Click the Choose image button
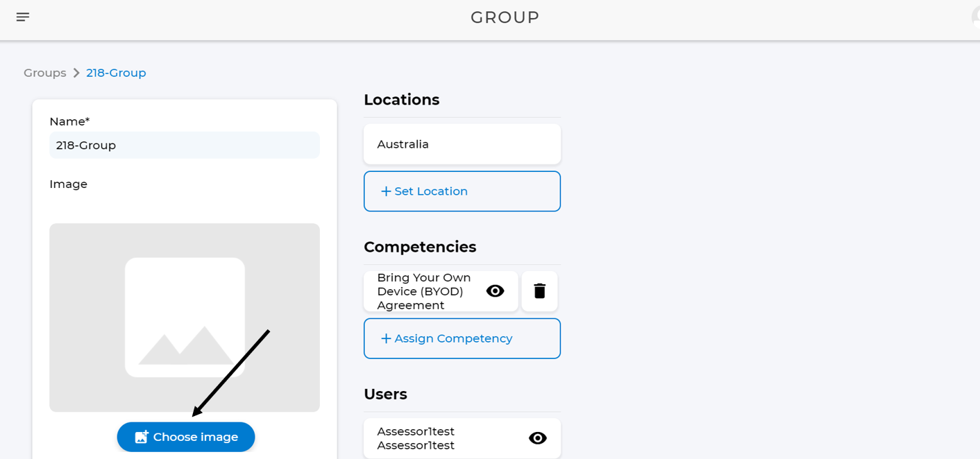The height and width of the screenshot is (459, 980). [x=186, y=437]
